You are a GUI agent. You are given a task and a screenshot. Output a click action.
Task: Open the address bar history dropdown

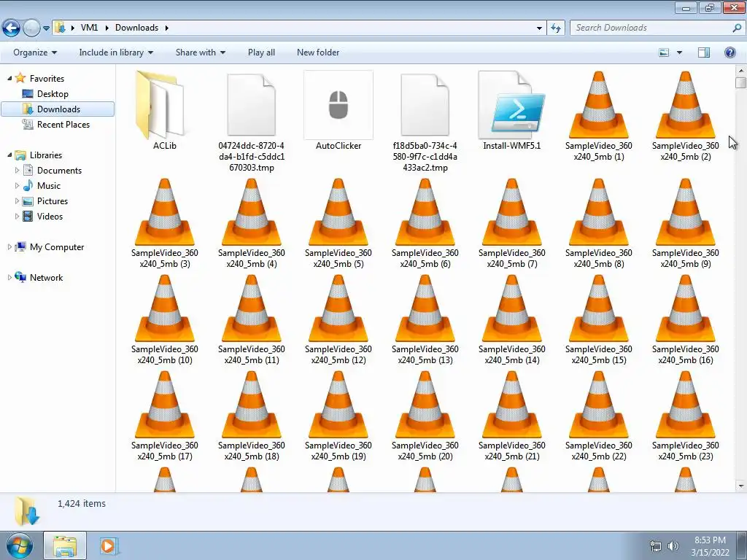coord(539,28)
